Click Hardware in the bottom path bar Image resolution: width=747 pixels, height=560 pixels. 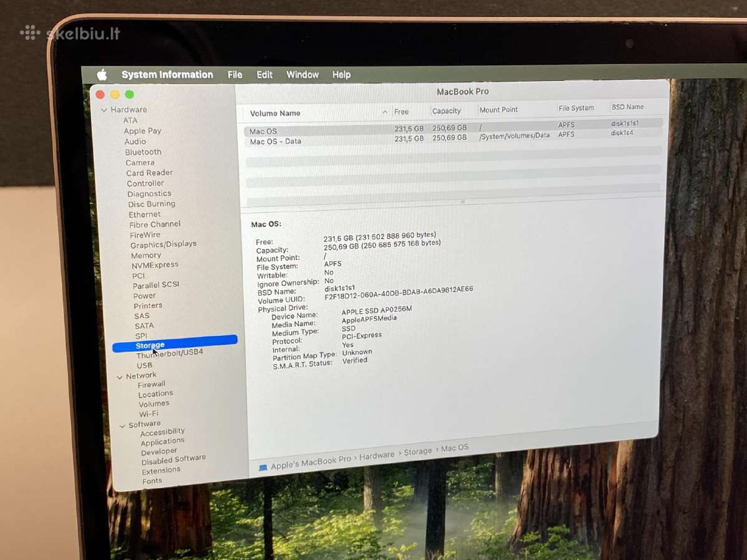[377, 456]
